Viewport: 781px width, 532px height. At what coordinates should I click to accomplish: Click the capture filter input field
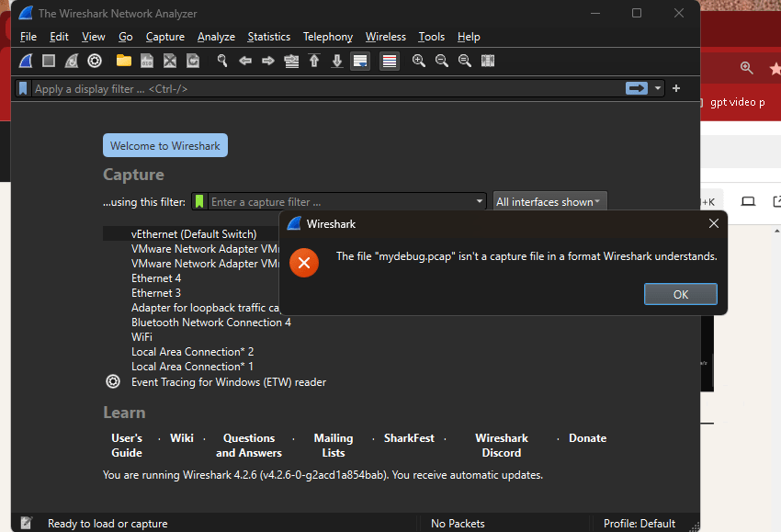pyautogui.click(x=340, y=202)
